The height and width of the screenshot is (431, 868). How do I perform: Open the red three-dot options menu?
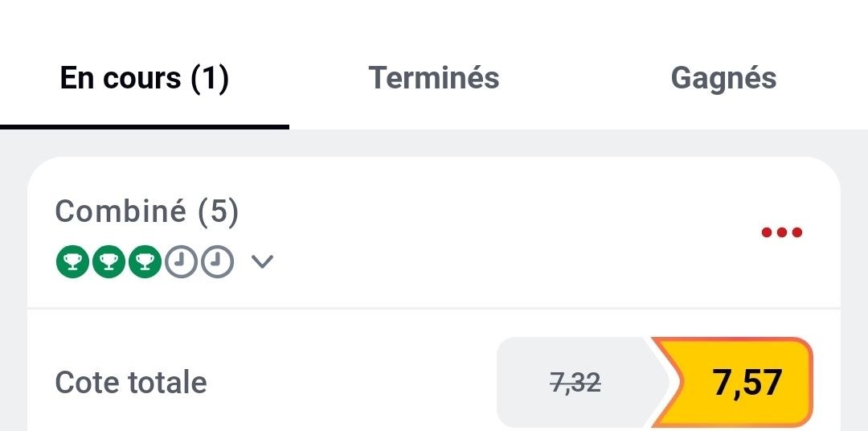tap(781, 233)
